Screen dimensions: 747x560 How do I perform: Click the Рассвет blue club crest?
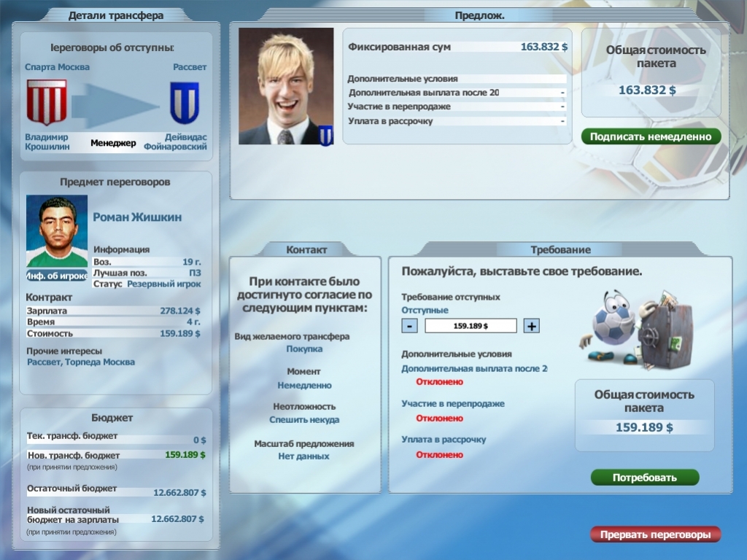pos(185,103)
